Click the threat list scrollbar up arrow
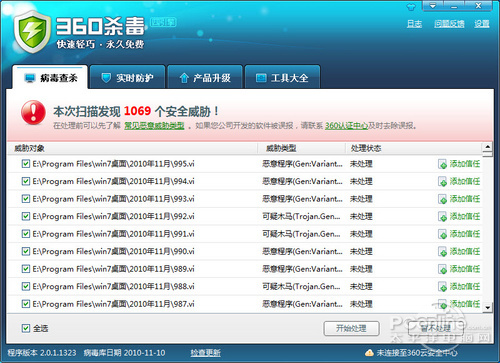The image size is (500, 363). point(487,147)
